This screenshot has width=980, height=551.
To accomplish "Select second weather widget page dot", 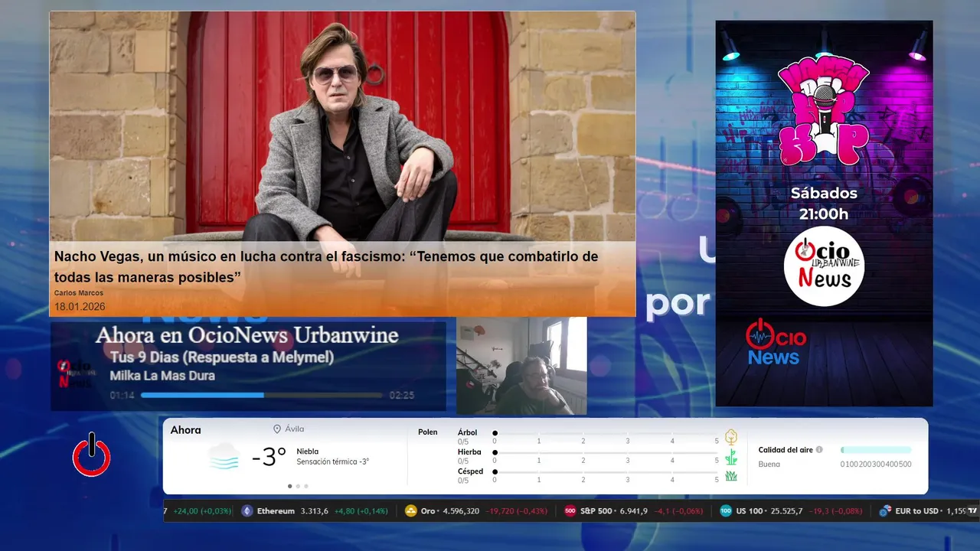I will click(x=298, y=486).
